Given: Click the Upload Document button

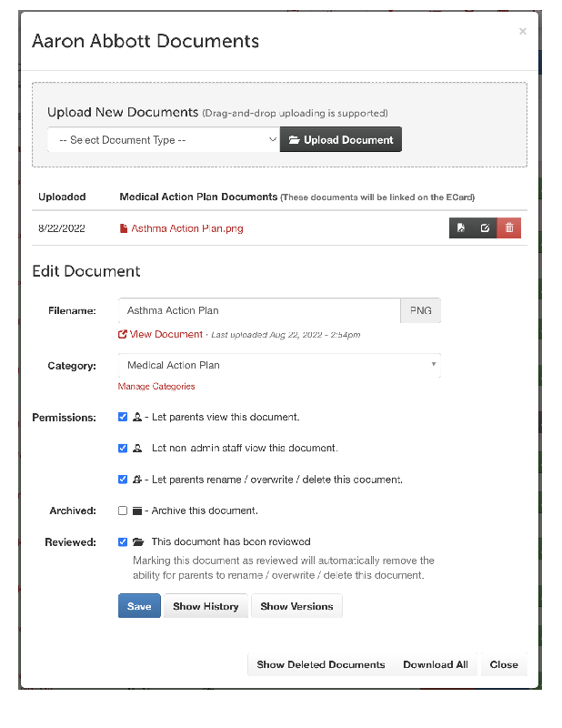Looking at the screenshot, I should [341, 140].
